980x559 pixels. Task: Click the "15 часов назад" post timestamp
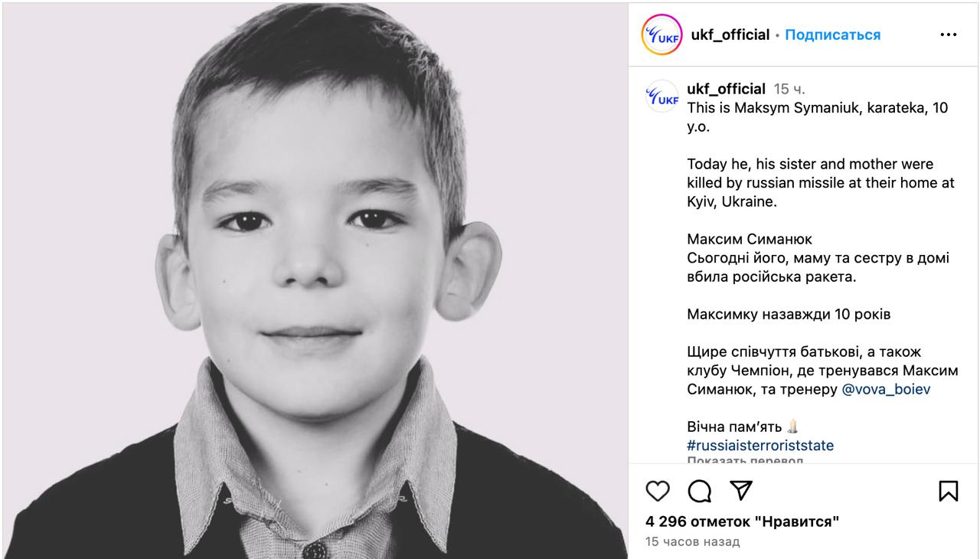(692, 541)
